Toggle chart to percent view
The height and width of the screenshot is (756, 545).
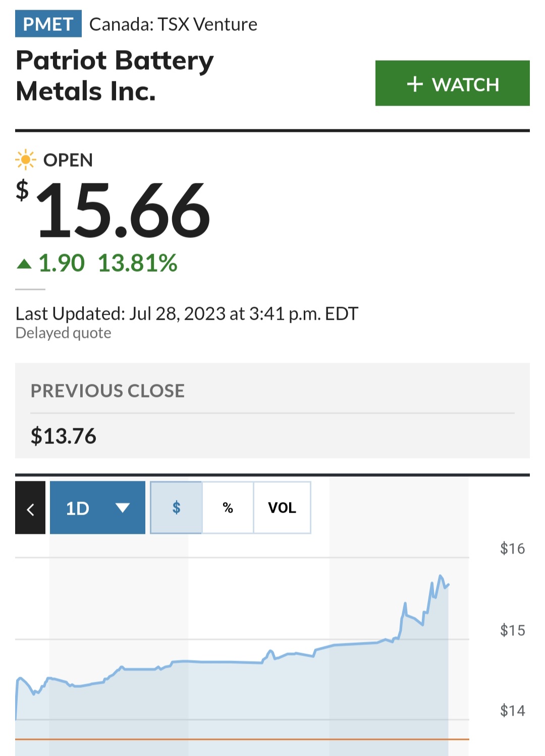228,508
